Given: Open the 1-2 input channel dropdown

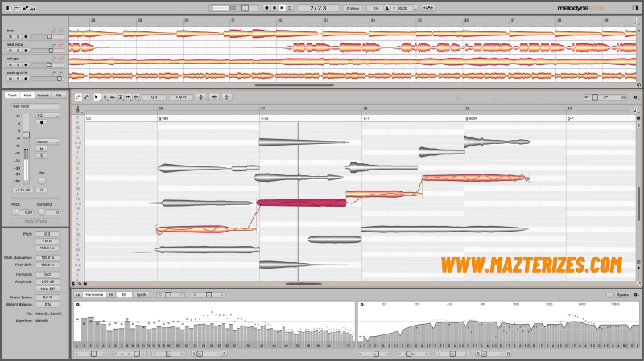Looking at the screenshot, I should pyautogui.click(x=47, y=115).
